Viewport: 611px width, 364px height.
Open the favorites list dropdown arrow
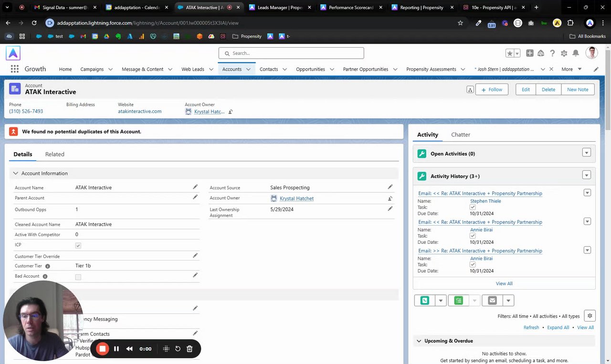click(x=518, y=53)
